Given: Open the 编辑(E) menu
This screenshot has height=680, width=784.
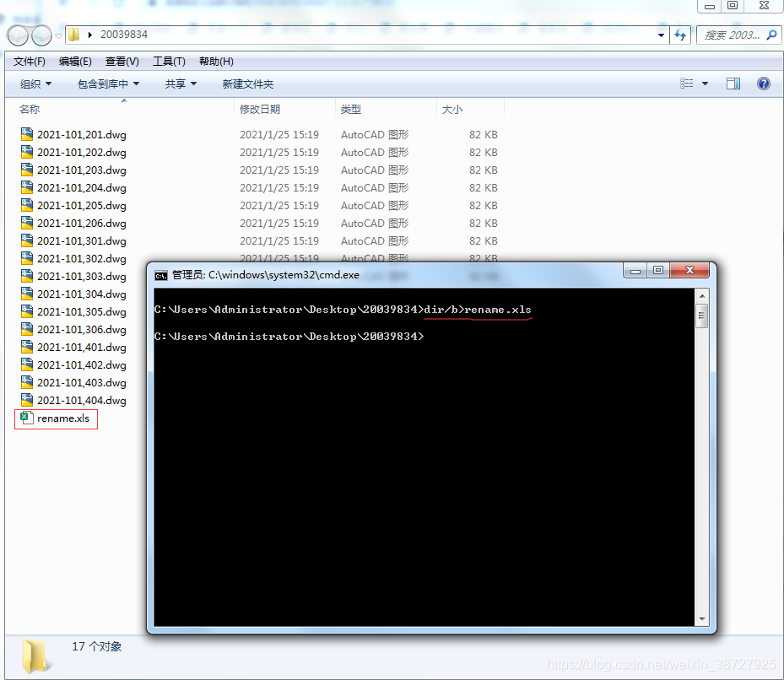Looking at the screenshot, I should point(75,61).
